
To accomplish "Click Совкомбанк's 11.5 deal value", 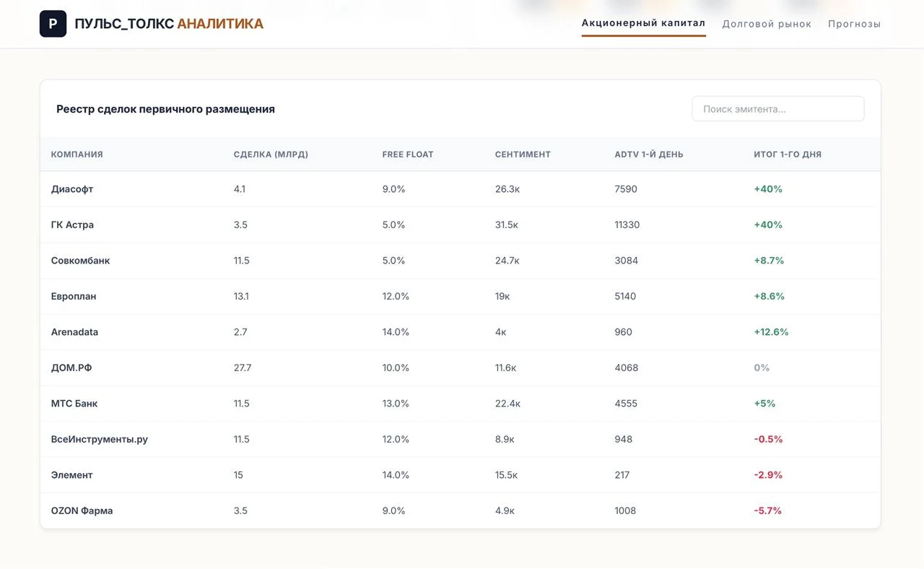I will tap(242, 261).
